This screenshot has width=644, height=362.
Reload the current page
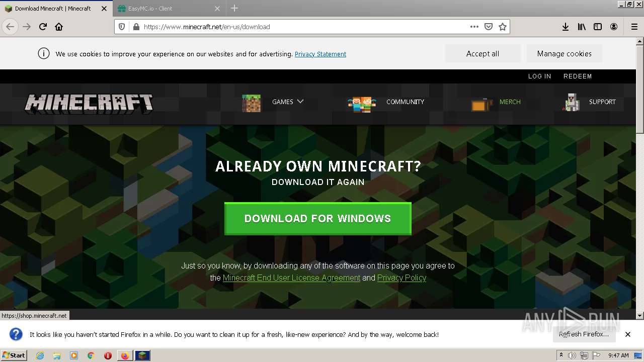coord(43,27)
